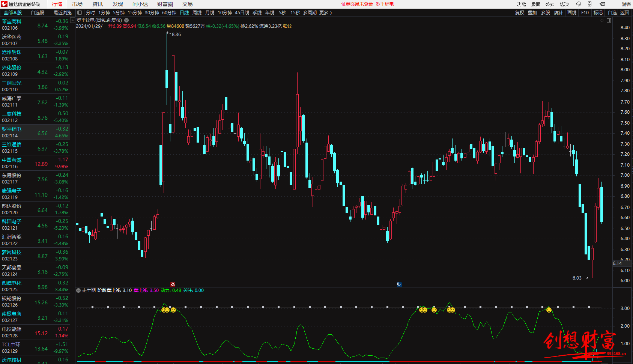Click 多股 button
Image resolution: width=633 pixels, height=364 pixels.
tap(546, 13)
